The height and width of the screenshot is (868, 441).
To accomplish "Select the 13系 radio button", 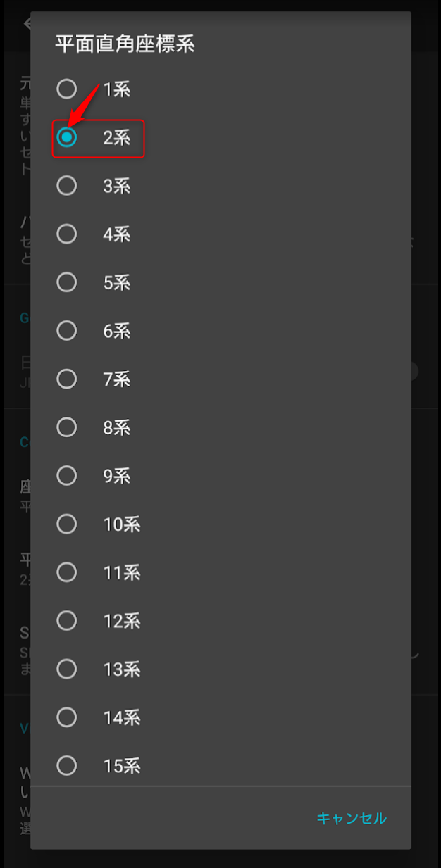I will [x=67, y=669].
